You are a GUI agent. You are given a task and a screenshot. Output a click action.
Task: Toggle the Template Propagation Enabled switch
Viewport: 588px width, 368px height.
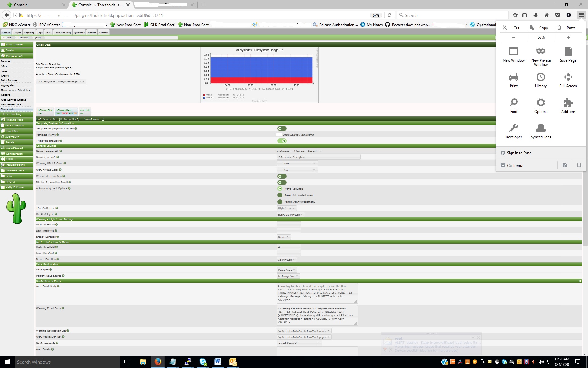click(x=281, y=128)
